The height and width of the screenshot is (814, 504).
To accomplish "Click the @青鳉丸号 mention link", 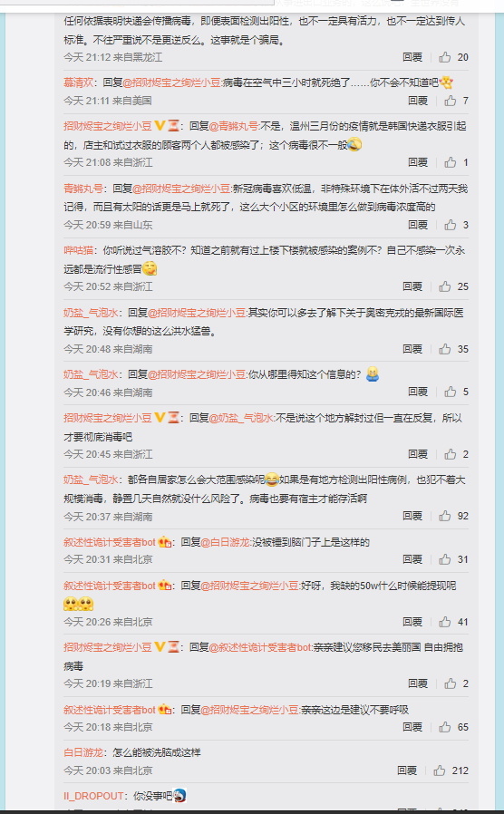I will pyautogui.click(x=234, y=126).
